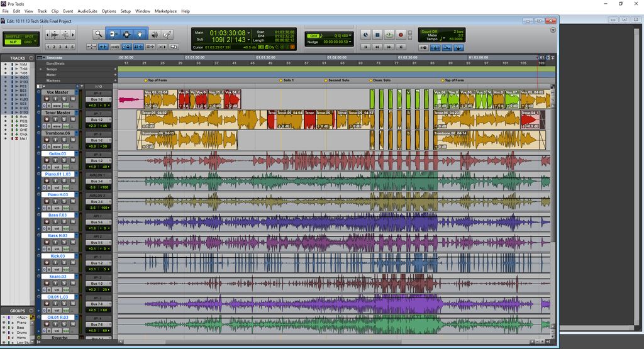644x349 pixels.
Task: Click the 'Second Solo' marker
Action: 337,80
